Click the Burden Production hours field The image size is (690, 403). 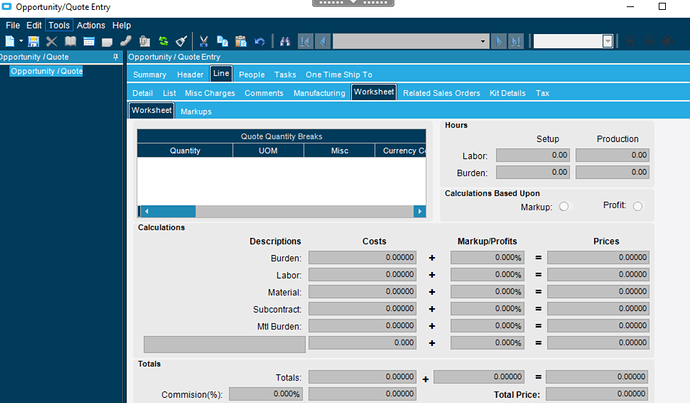612,172
